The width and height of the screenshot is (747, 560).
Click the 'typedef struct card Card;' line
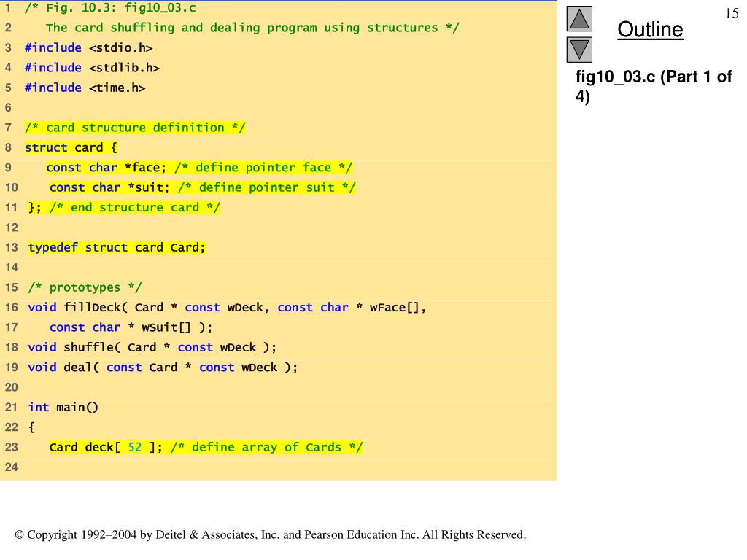[x=117, y=248]
